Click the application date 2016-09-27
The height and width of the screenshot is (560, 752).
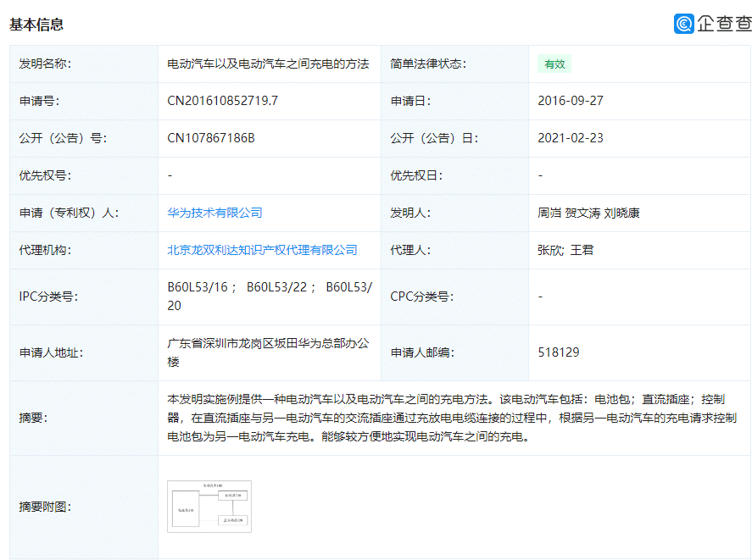[570, 101]
